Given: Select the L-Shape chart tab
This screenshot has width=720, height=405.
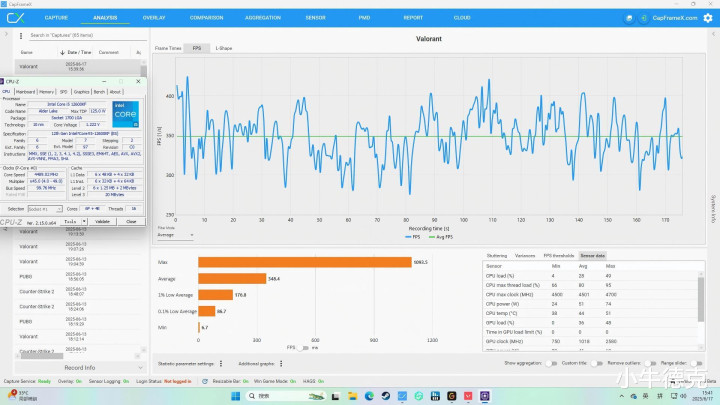Looking at the screenshot, I should [223, 48].
